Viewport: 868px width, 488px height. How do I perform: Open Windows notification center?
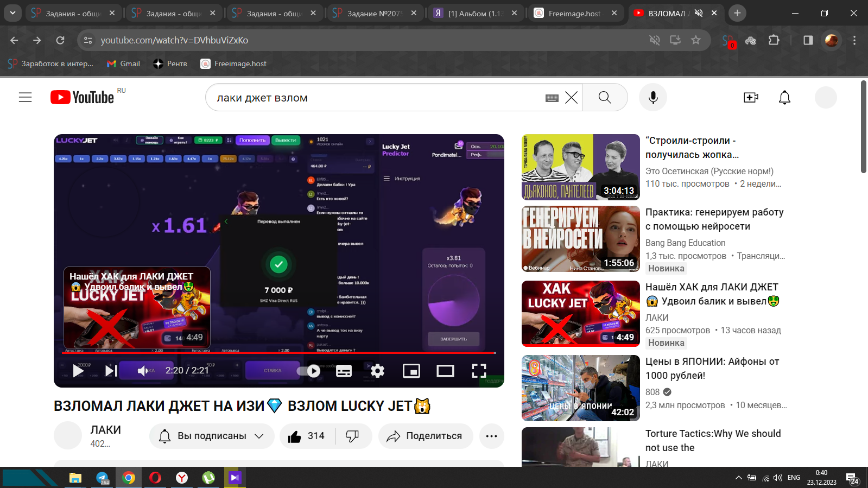(852, 478)
